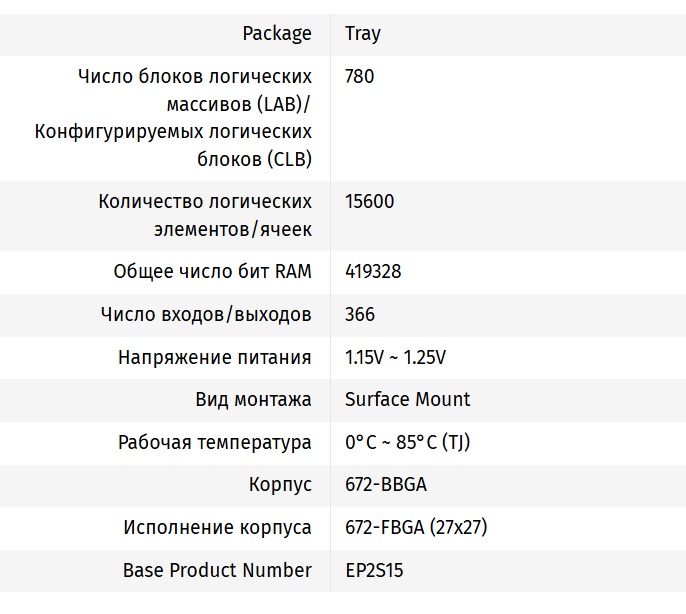The image size is (686, 614).
Task: Click the Напряжение питания label
Action: [214, 358]
